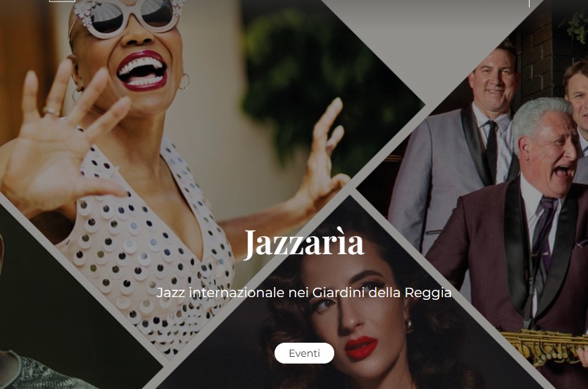Select the subtitle about Giardini della Reggia
The image size is (588, 389).
click(304, 292)
